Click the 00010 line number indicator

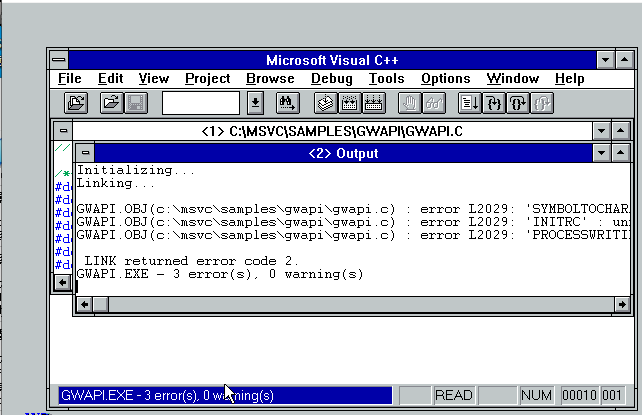579,395
